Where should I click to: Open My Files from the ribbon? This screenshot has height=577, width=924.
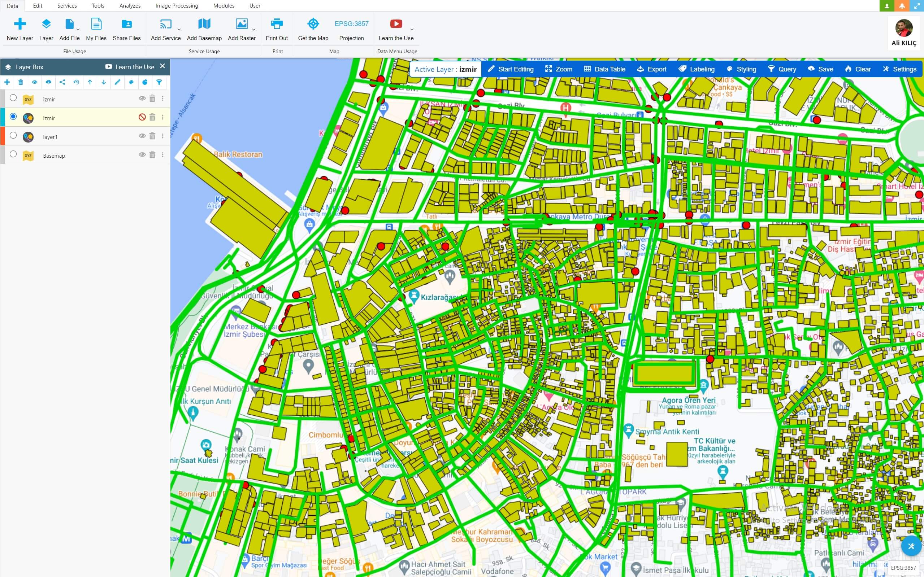pos(96,24)
